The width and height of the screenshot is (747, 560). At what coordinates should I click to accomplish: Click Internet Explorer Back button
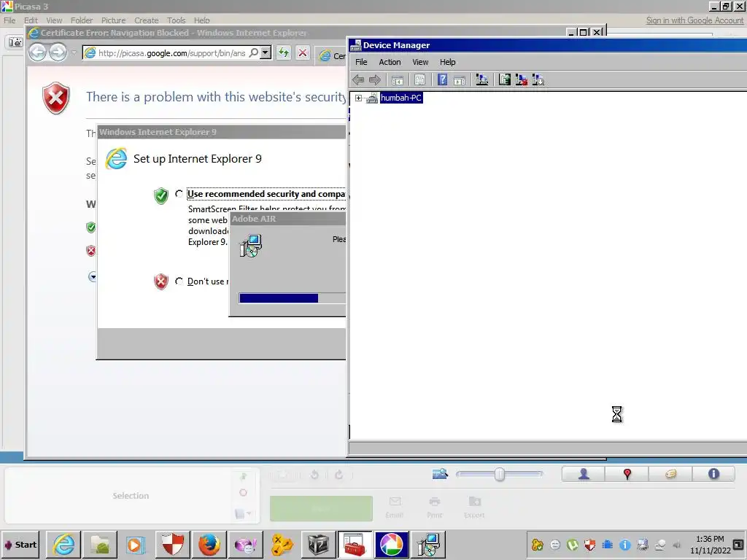point(37,52)
